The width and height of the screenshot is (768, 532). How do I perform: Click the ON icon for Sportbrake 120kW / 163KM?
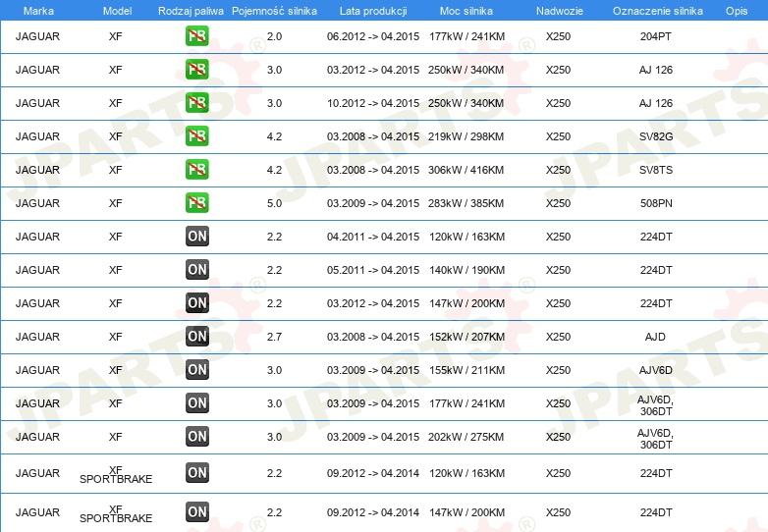click(x=196, y=473)
